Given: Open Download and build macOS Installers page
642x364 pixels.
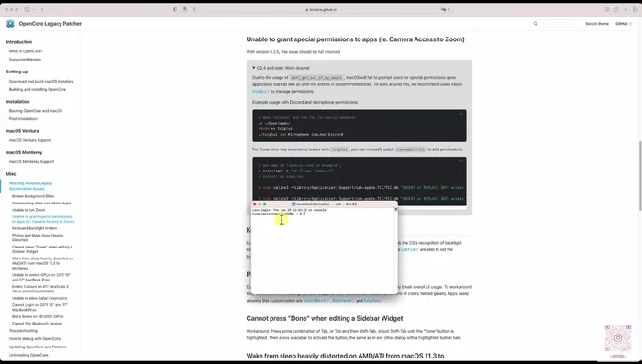Looking at the screenshot, I should (x=41, y=82).
